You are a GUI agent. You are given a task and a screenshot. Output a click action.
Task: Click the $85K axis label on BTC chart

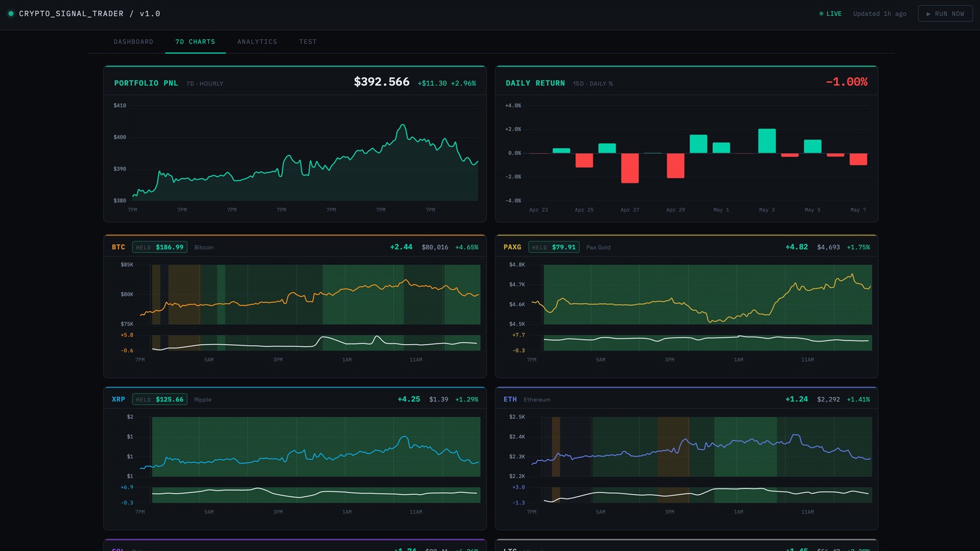(127, 264)
